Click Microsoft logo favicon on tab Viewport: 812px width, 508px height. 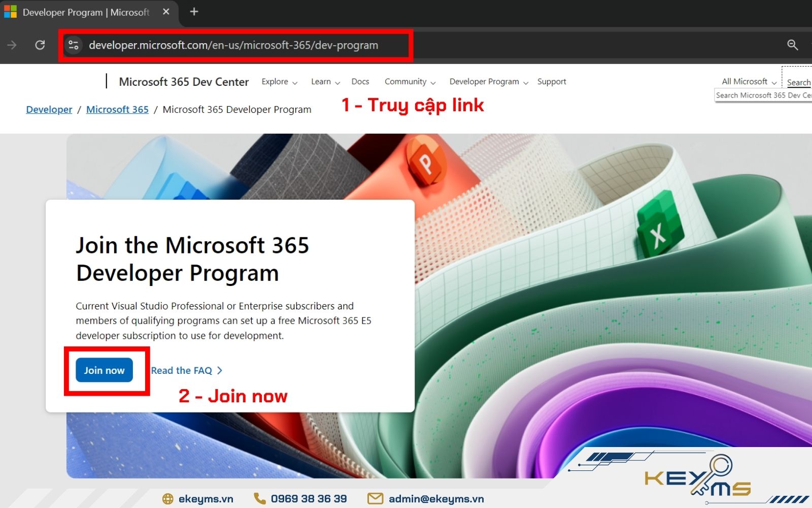10,12
